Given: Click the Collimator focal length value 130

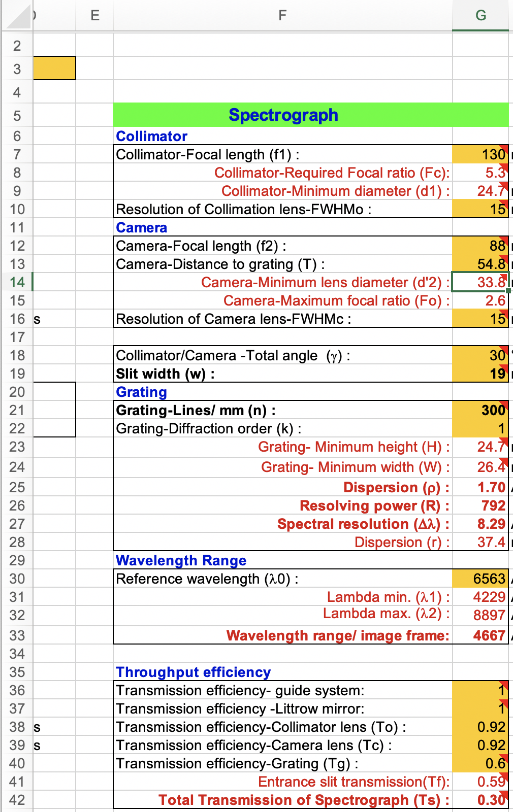Looking at the screenshot, I should tap(480, 154).
